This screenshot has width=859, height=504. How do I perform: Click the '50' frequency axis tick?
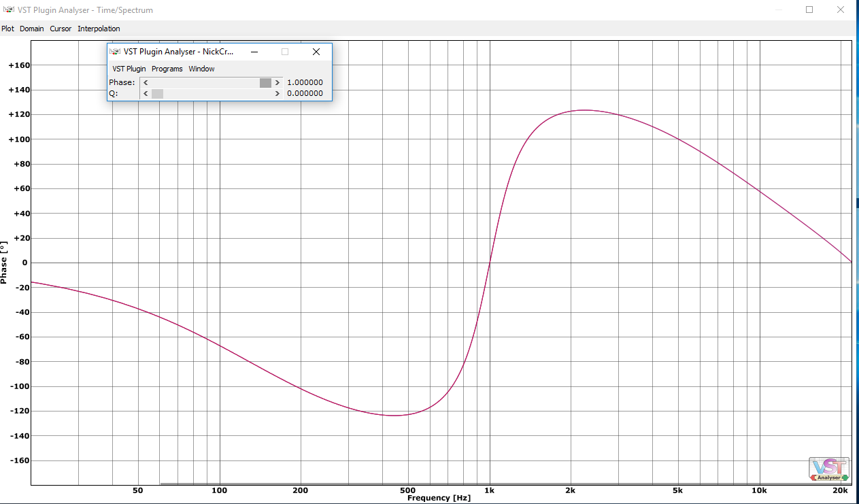[x=137, y=490]
